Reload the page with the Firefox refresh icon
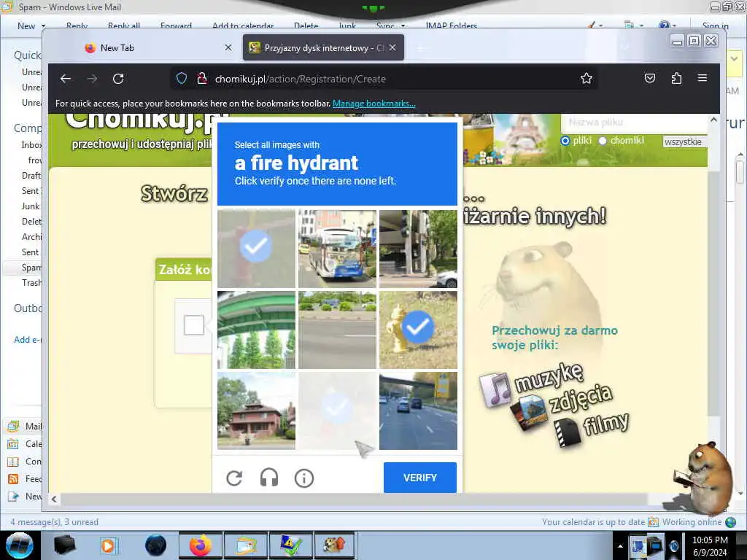 [x=118, y=79]
